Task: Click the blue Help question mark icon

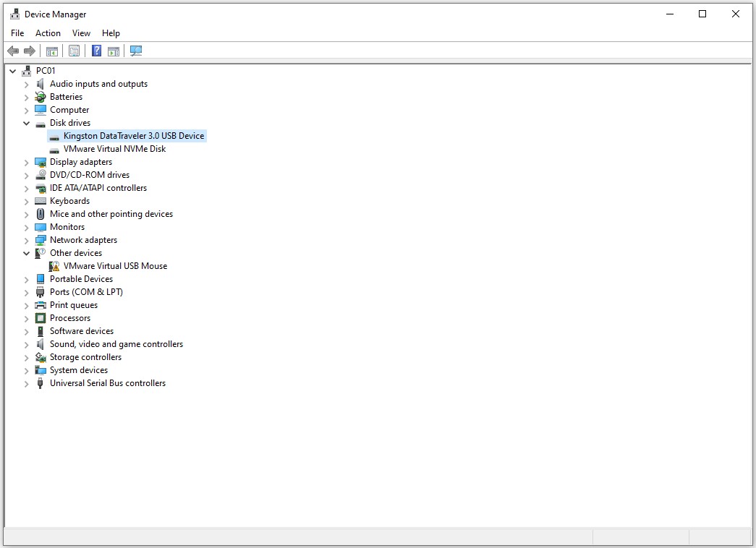Action: pyautogui.click(x=96, y=51)
